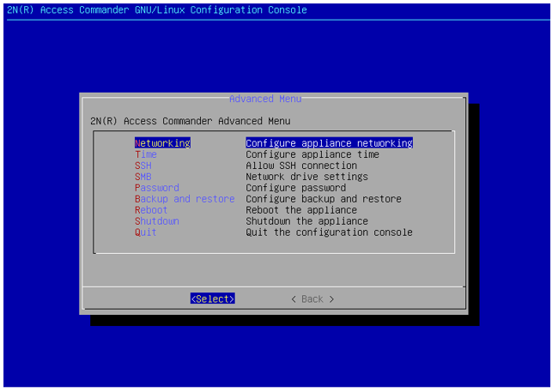This screenshot has width=558, height=392.
Task: Click 'Reboot the appliance' description
Action: pyautogui.click(x=301, y=210)
